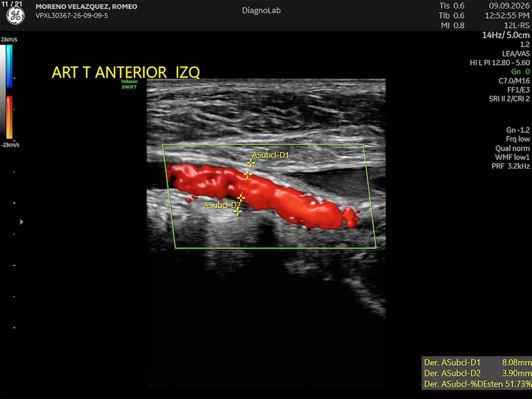The height and width of the screenshot is (399, 532).
Task: Click the red-orange color Doppler velocity bar
Action: (x=10, y=117)
